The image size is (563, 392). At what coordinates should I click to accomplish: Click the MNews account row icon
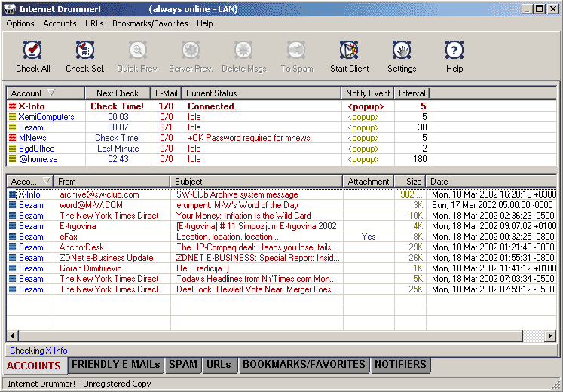[x=13, y=138]
